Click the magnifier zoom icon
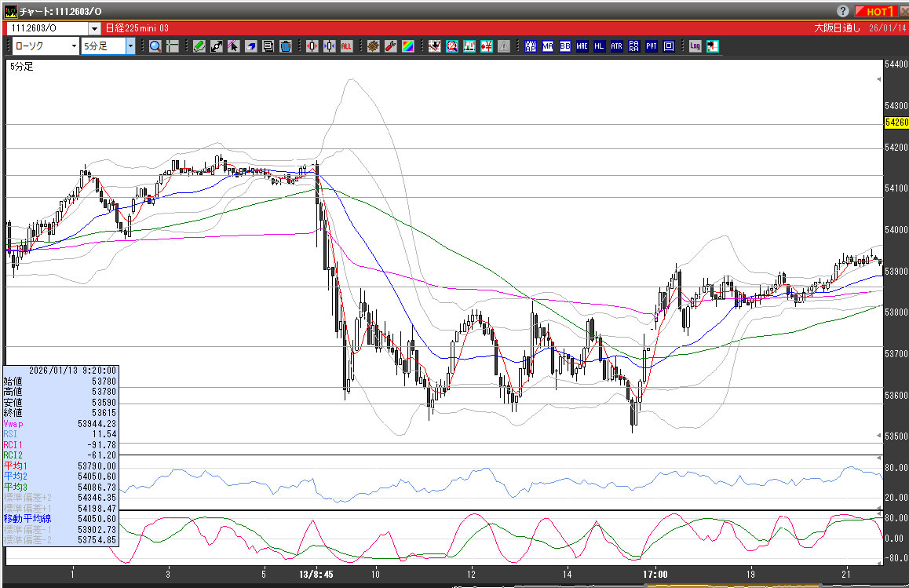 (x=155, y=46)
